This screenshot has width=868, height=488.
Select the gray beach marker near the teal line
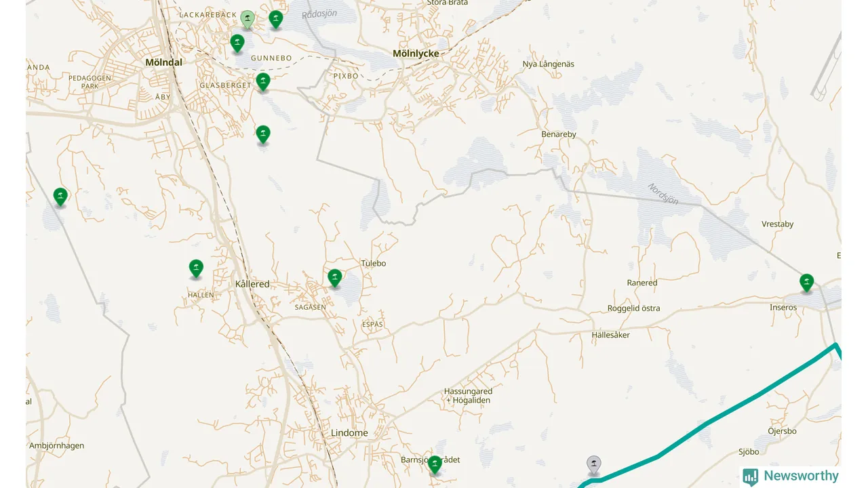(594, 464)
